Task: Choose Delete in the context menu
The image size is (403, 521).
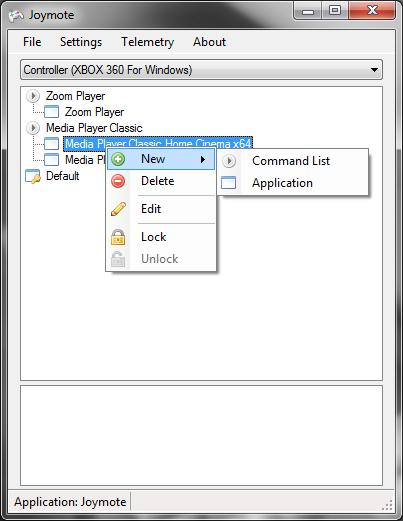Action: click(x=161, y=181)
